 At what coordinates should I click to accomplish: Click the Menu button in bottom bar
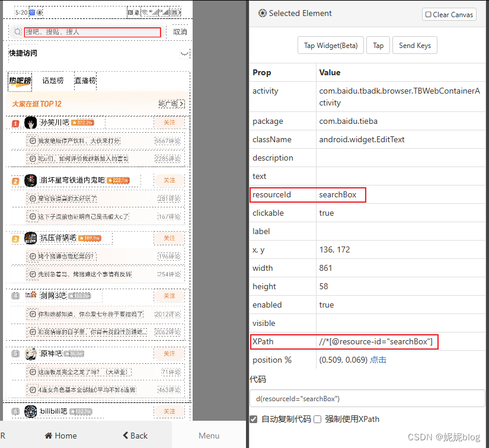tap(209, 436)
